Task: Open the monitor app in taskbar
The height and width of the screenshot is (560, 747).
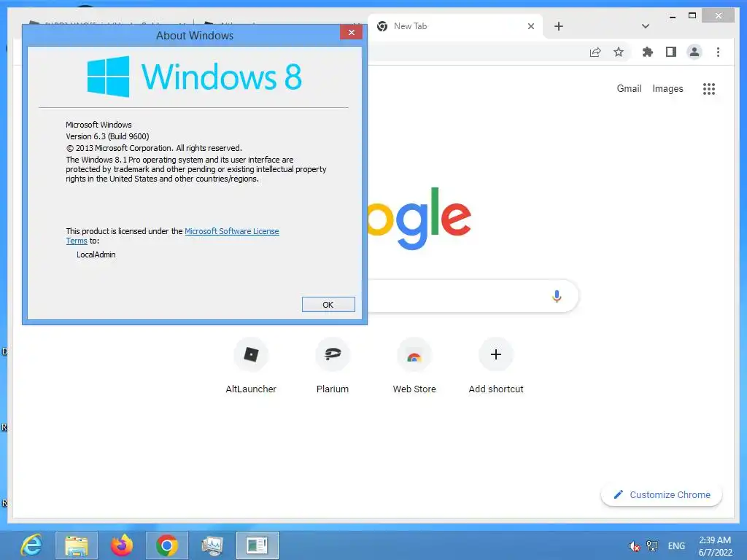Action: click(x=212, y=545)
